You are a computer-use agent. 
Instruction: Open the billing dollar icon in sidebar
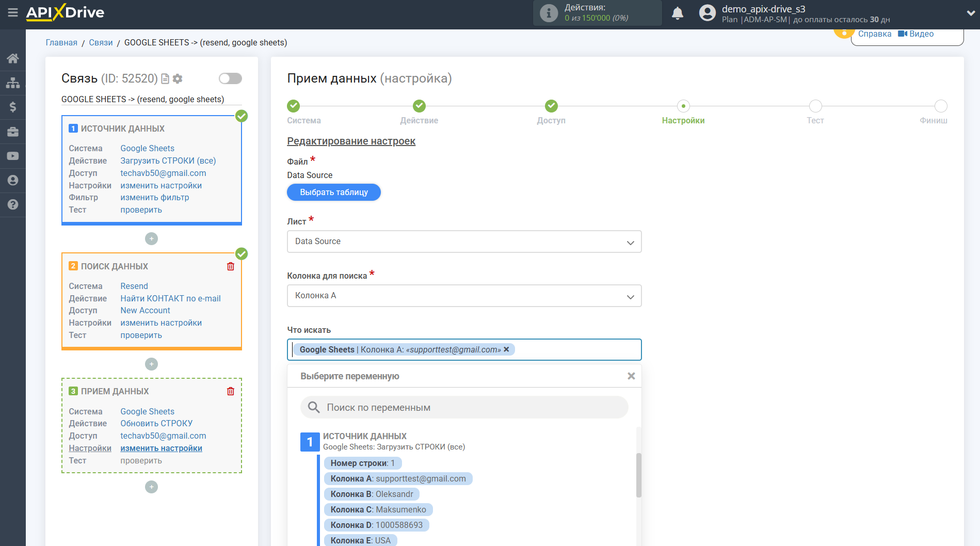13,107
